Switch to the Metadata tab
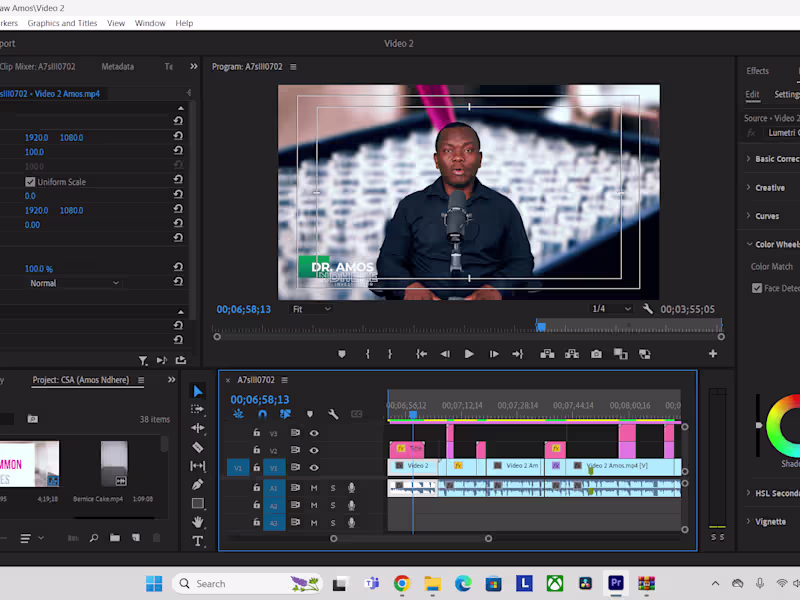Viewport: 800px width, 600px height. coord(117,67)
